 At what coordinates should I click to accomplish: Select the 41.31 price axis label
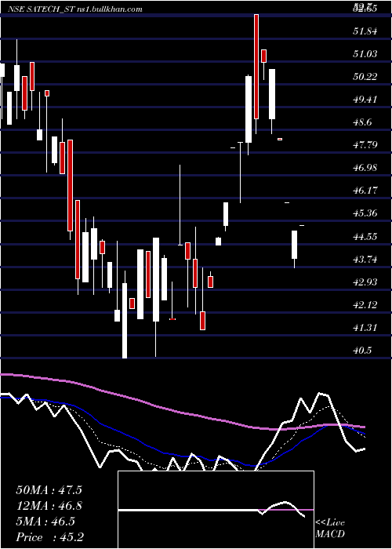pos(365,328)
